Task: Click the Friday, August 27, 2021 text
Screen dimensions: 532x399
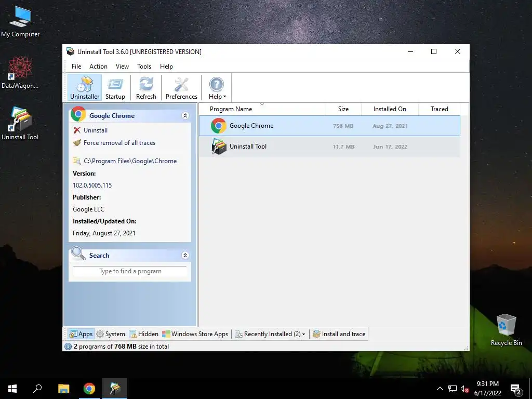Action: pos(104,233)
